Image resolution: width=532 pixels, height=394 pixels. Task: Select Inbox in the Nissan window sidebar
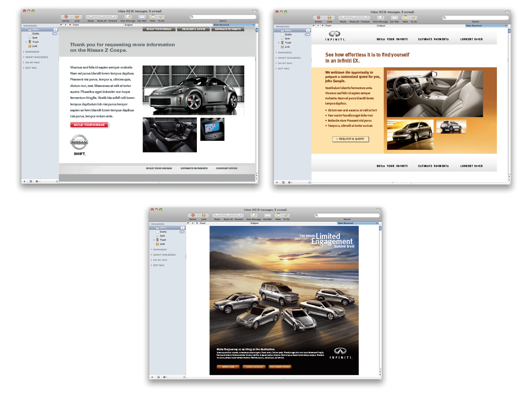[x=40, y=30]
